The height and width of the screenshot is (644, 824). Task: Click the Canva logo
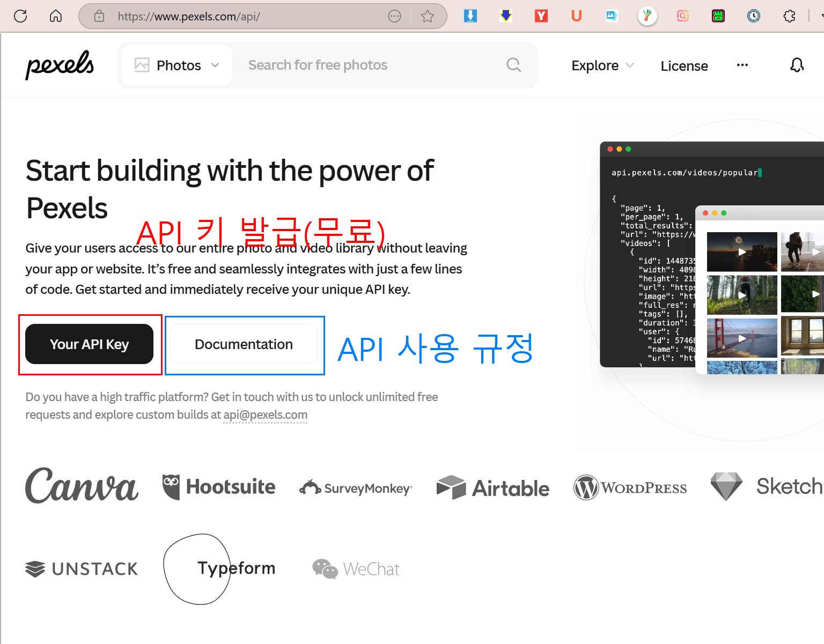pyautogui.click(x=82, y=486)
